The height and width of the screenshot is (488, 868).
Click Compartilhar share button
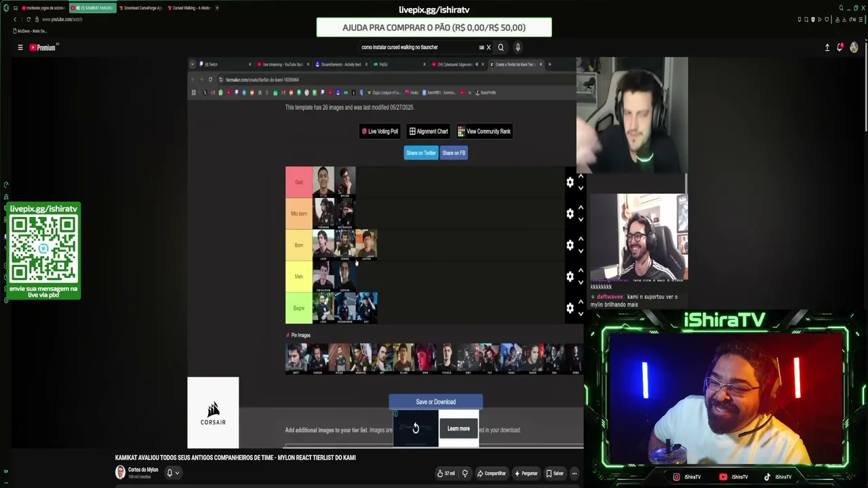491,473
